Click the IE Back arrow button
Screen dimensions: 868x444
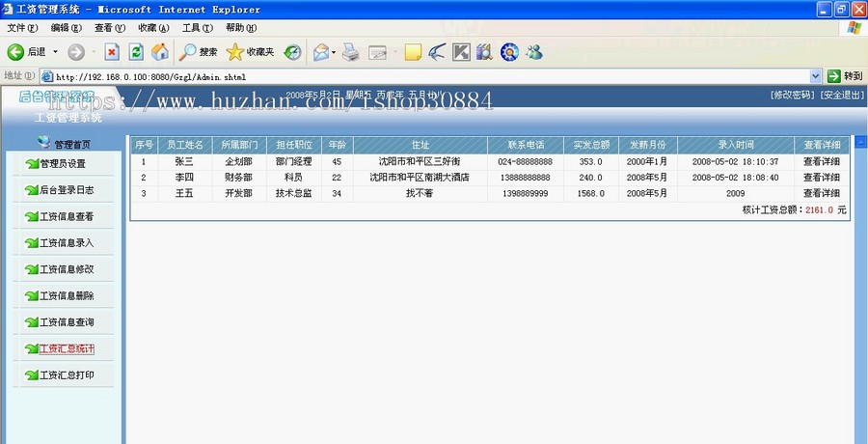pos(15,52)
